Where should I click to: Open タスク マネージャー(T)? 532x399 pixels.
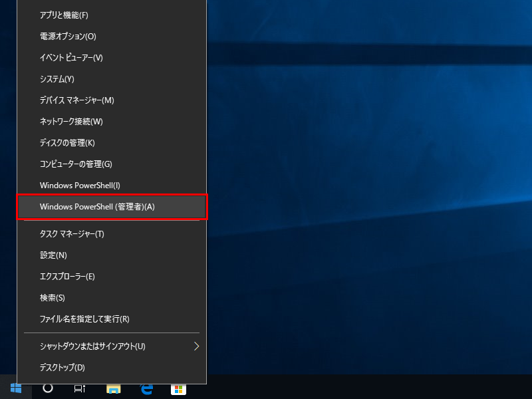[x=112, y=234]
